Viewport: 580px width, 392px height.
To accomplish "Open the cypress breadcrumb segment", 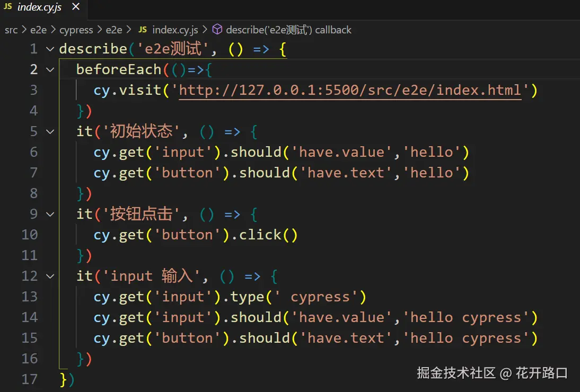I will [76, 30].
